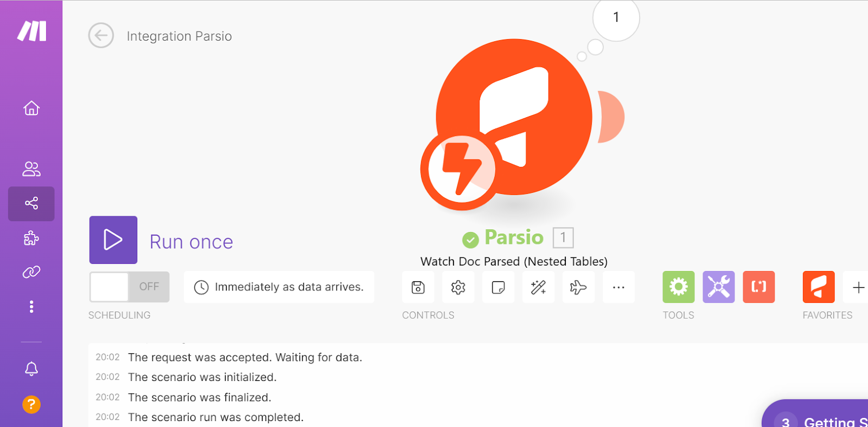The width and height of the screenshot is (868, 427).
Task: Open the Team icon in sidebar
Action: (x=31, y=169)
